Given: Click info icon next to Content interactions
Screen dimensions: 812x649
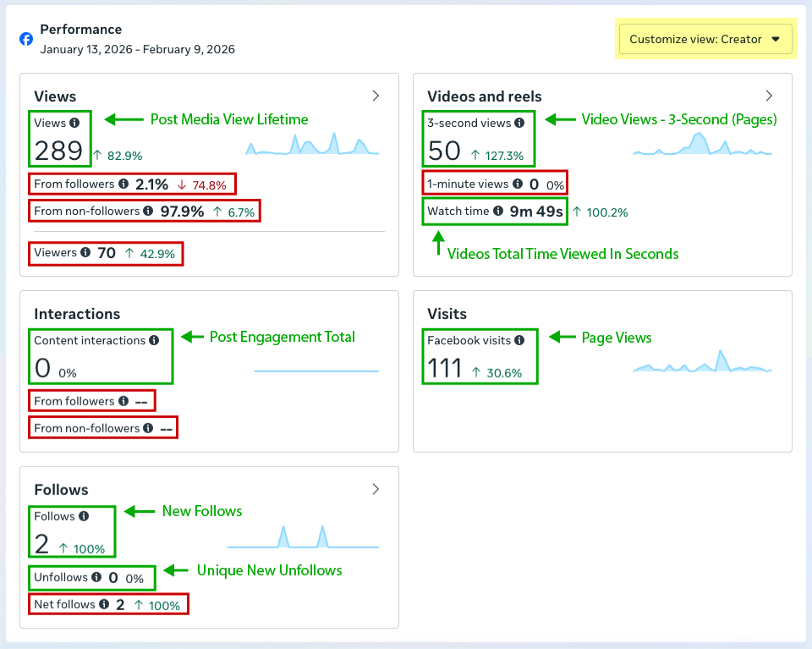Looking at the screenshot, I should pyautogui.click(x=154, y=341).
